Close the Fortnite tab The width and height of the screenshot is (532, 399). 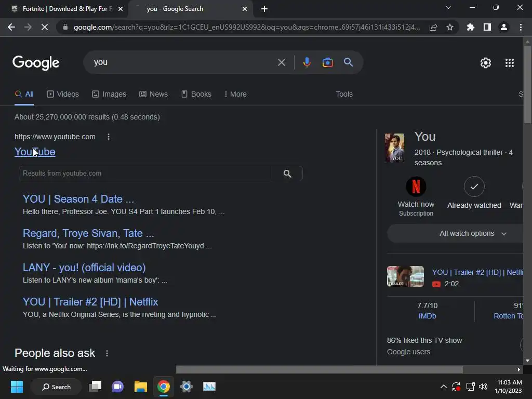coord(121,9)
